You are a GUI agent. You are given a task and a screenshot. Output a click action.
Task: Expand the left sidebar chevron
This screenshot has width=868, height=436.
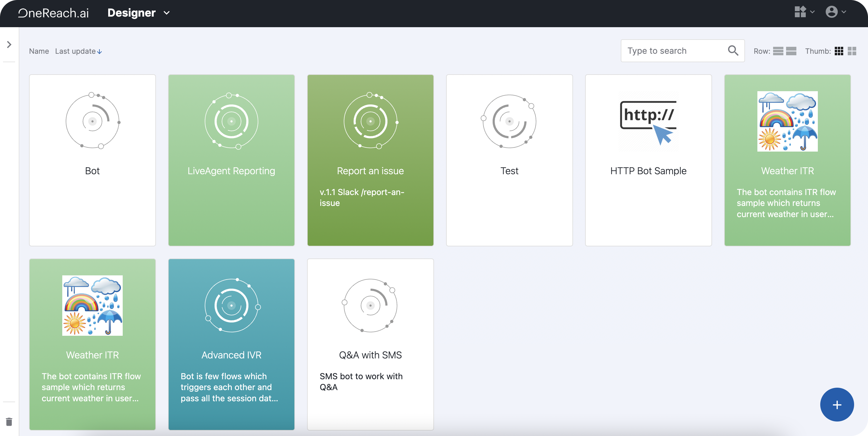pyautogui.click(x=9, y=44)
